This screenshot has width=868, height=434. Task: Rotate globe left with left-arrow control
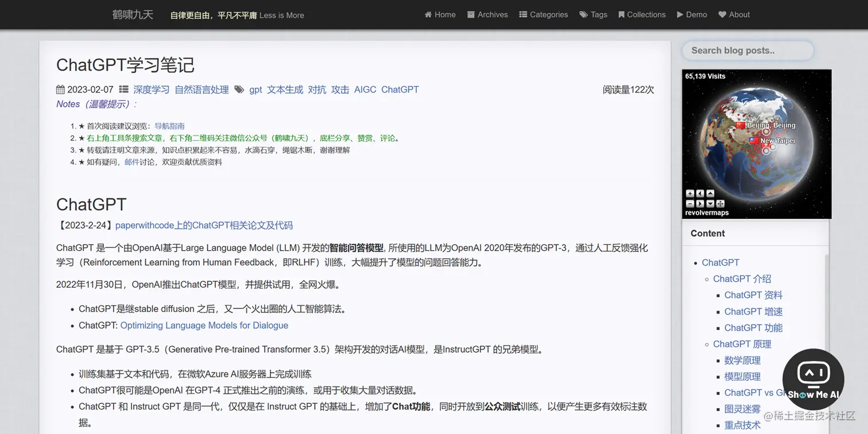700,193
